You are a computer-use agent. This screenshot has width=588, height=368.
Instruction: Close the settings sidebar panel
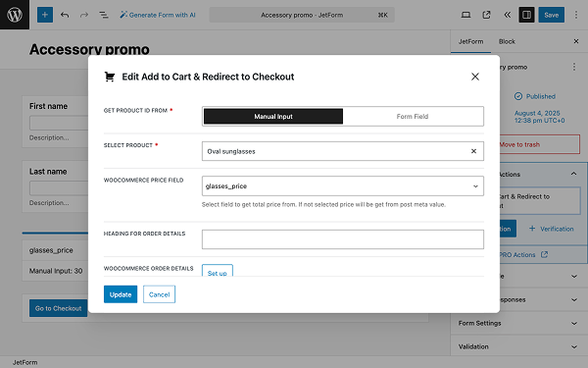point(576,41)
